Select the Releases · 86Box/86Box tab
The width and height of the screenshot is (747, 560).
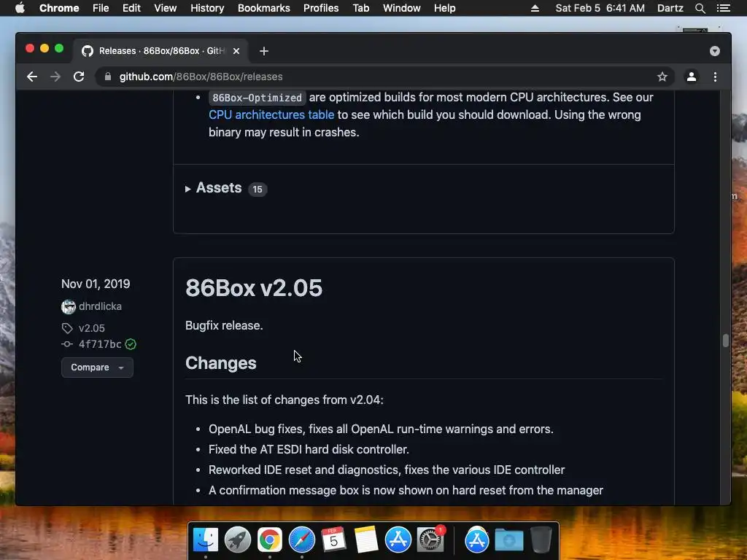point(160,51)
